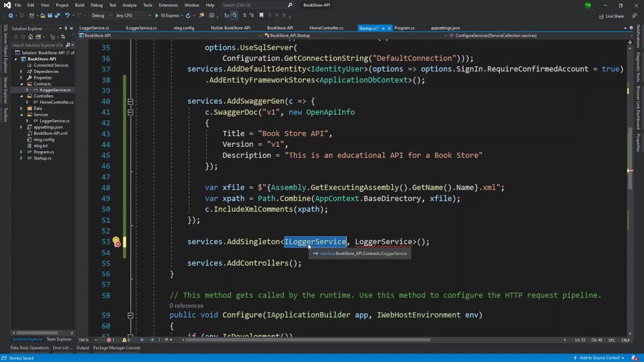Open the Any CPU platform dropdown

[x=133, y=16]
